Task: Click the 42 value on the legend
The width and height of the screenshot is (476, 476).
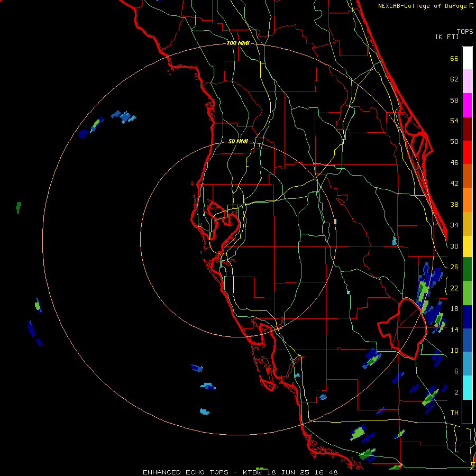Action: tap(454, 184)
